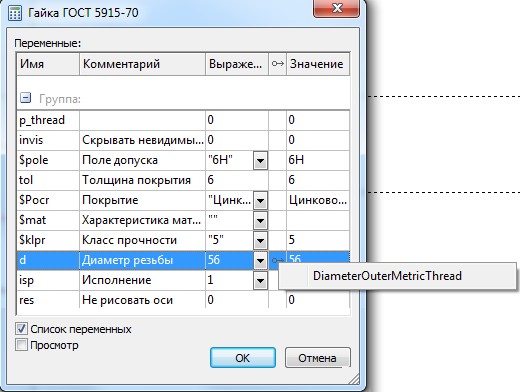Click the tol expression cell
The width and height of the screenshot is (520, 392).
pyautogui.click(x=237, y=180)
